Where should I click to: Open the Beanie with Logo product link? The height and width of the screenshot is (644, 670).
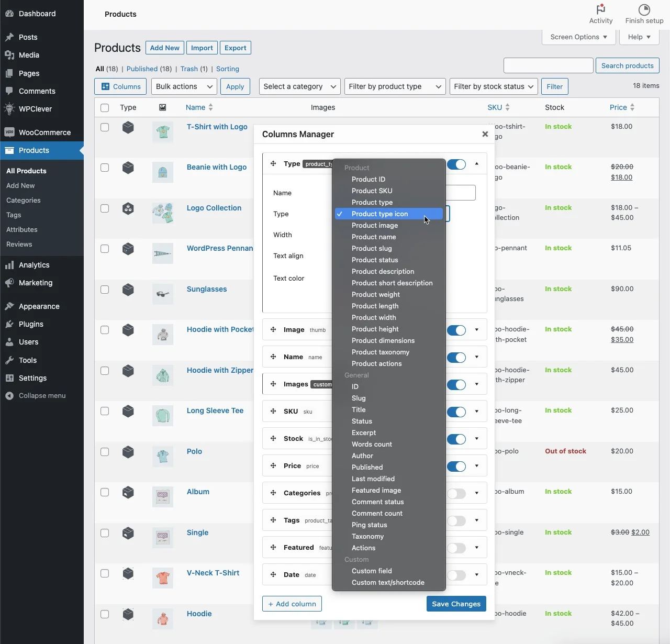(217, 167)
